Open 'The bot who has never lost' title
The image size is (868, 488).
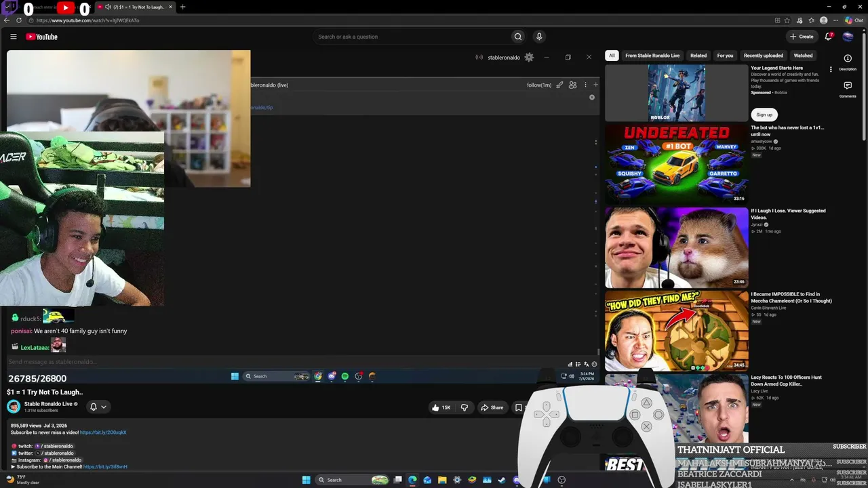pos(787,131)
